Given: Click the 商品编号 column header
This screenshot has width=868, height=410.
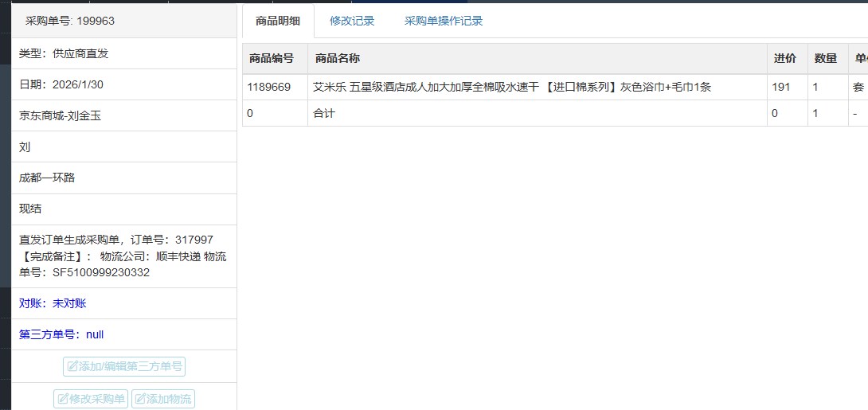Looking at the screenshot, I should (x=272, y=59).
